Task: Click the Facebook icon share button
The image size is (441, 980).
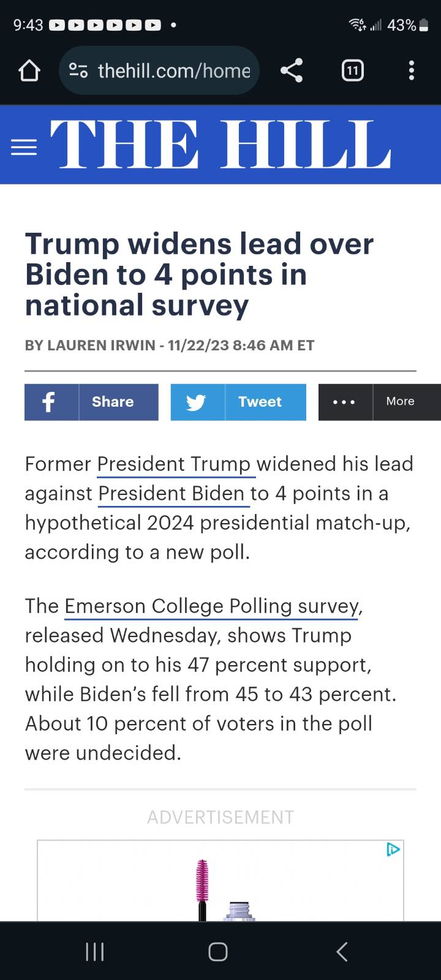Action: (x=51, y=402)
